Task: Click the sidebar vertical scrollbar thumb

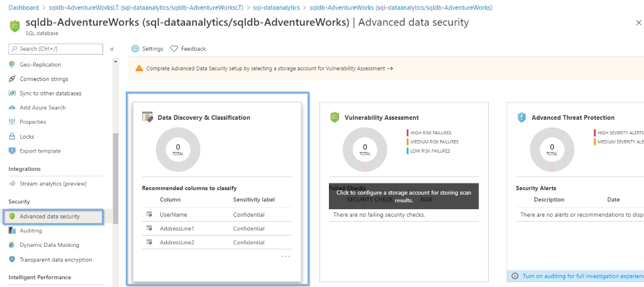Action: (116, 178)
